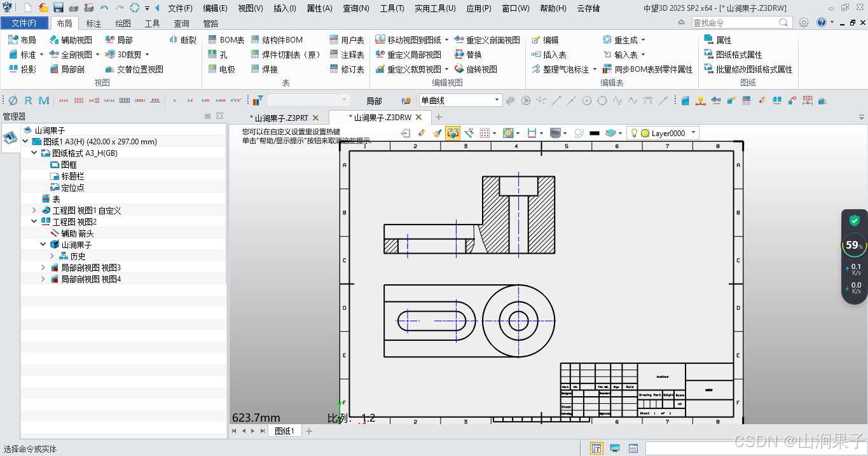
Task: Select the 交替位置视图 tool
Action: 134,69
